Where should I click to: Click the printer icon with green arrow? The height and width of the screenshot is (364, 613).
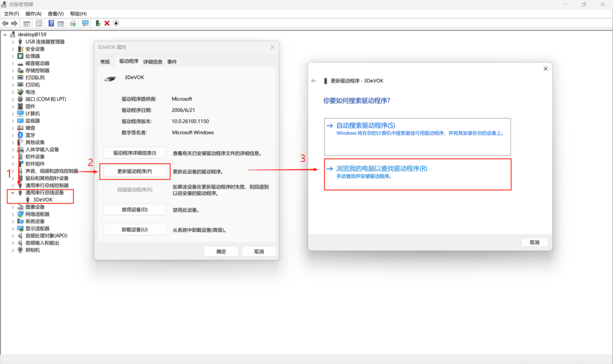pyautogui.click(x=72, y=23)
